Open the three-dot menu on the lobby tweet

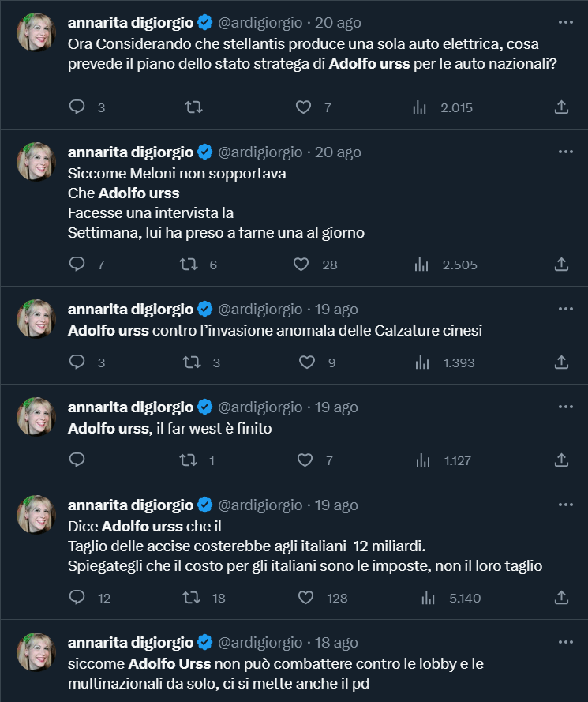click(565, 642)
